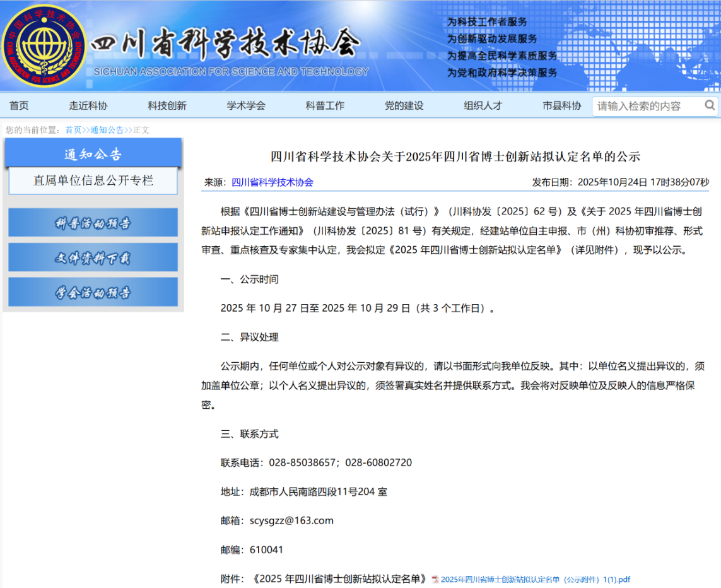Open the 组织人才 menu item
Screen dimensions: 721x588
tap(483, 106)
